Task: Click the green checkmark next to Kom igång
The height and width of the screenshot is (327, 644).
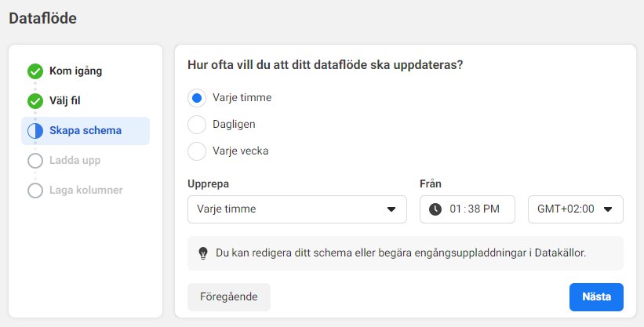Action: [x=35, y=71]
